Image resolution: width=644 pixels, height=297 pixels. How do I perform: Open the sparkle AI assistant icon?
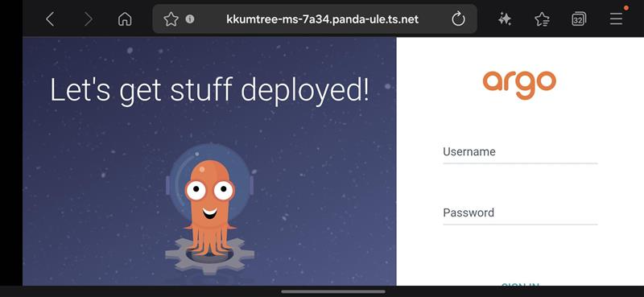coord(505,19)
